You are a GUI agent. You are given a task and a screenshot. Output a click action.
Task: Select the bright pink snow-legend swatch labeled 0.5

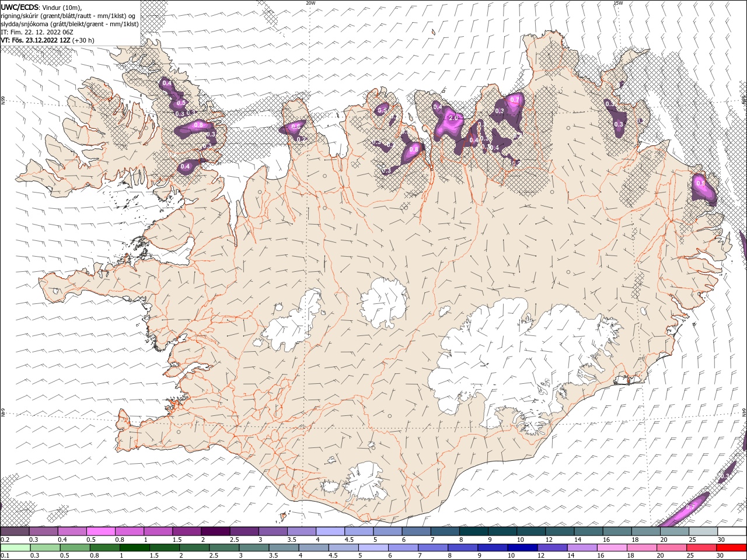(x=100, y=531)
